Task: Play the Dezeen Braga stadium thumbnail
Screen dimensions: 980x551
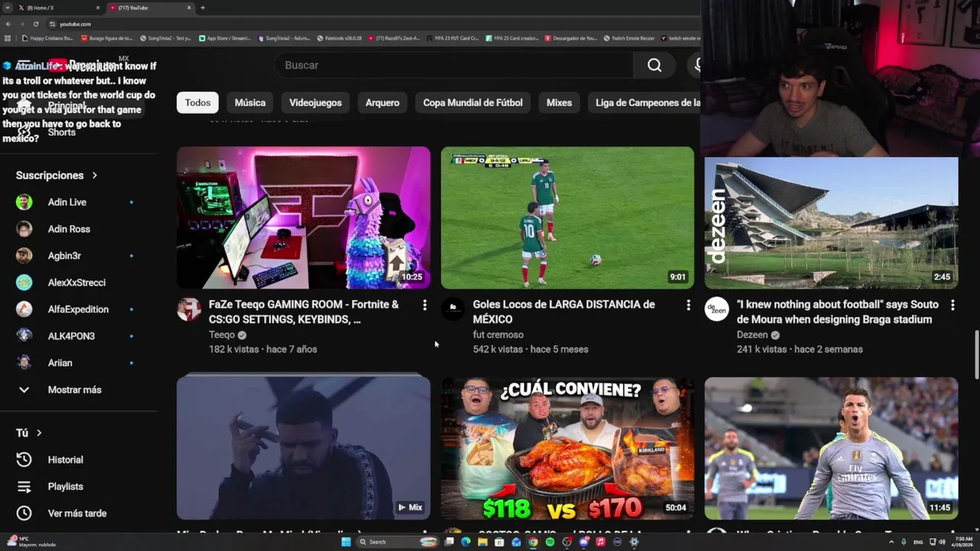Action: click(x=831, y=223)
